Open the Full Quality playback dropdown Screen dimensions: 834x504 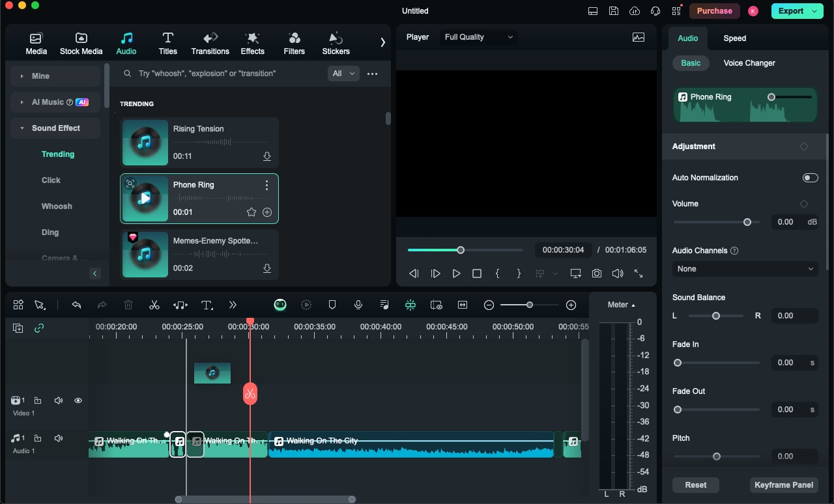(478, 37)
